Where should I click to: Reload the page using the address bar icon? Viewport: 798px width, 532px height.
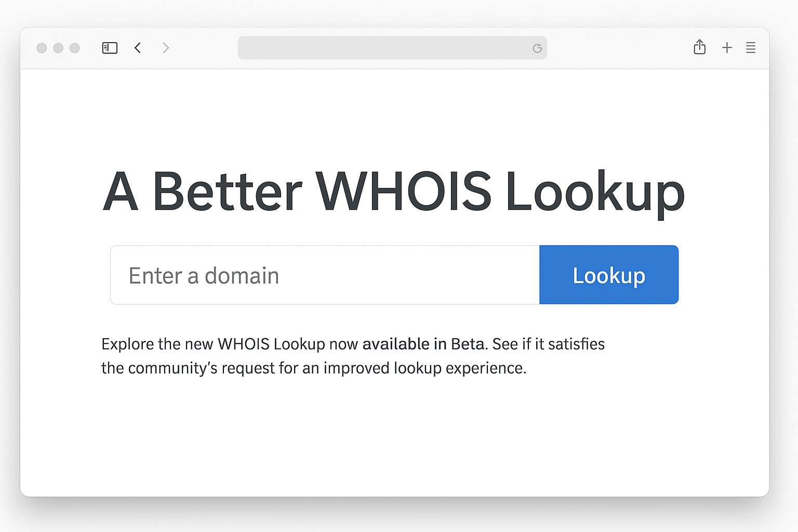[x=537, y=48]
